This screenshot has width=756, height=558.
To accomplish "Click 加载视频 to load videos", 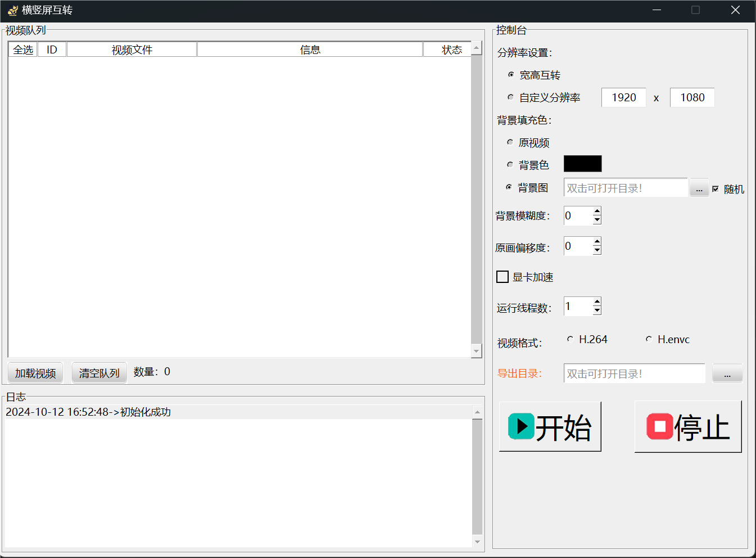I will click(x=35, y=373).
